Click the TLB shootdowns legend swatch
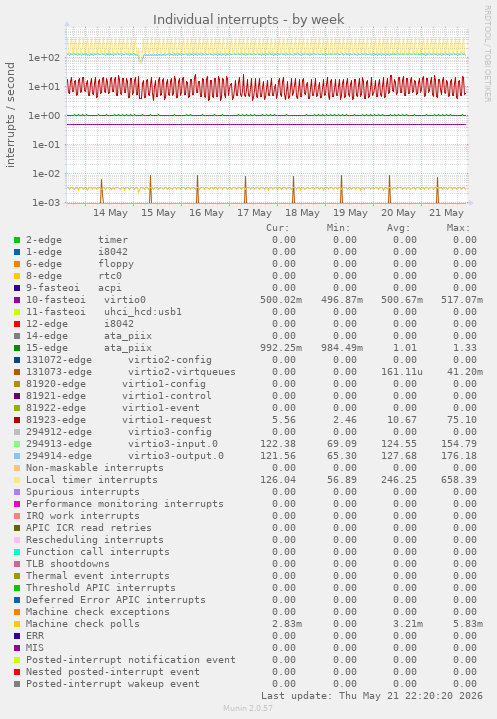Screen dimensions: 497x719 tap(17, 564)
